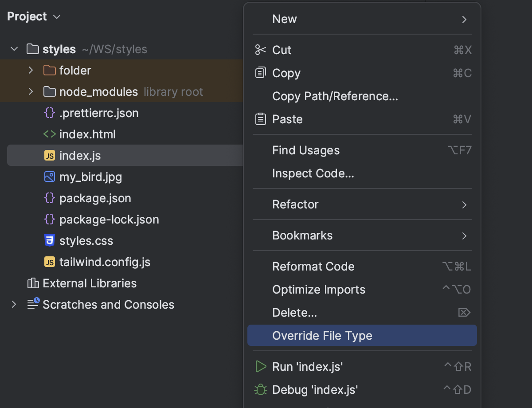Click Optimize Imports in the context menu
Screen dimensions: 532x408
point(319,290)
